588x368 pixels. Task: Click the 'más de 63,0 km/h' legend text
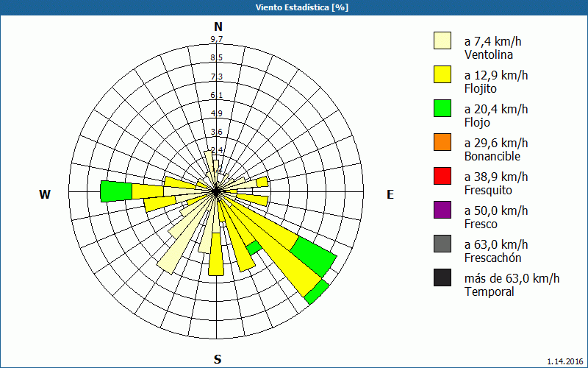(512, 278)
